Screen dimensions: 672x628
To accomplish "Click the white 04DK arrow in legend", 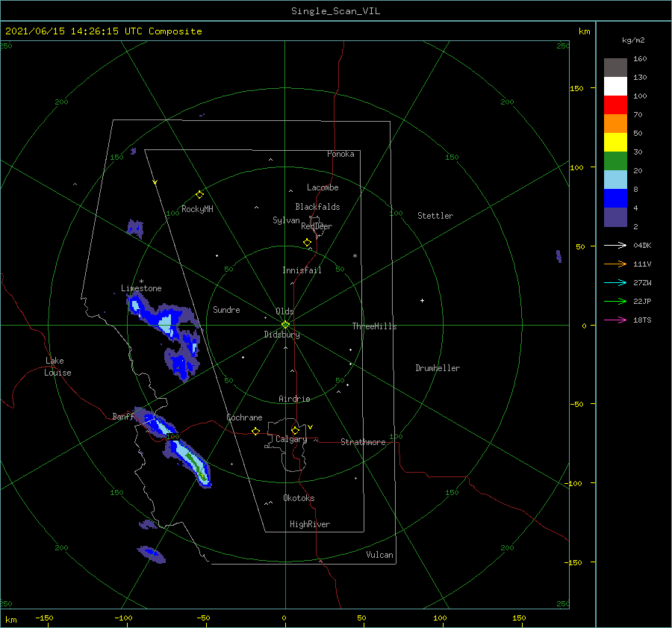I will point(615,245).
